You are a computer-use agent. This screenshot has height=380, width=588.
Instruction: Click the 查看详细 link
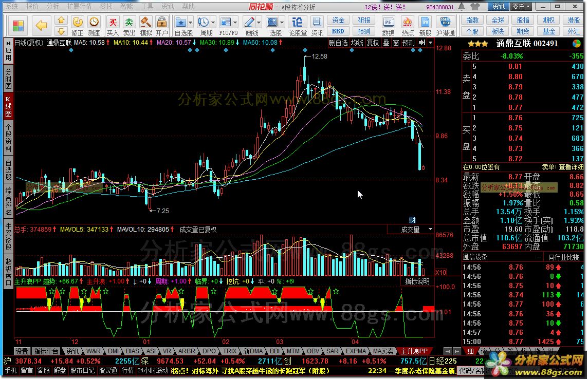coord(571,167)
